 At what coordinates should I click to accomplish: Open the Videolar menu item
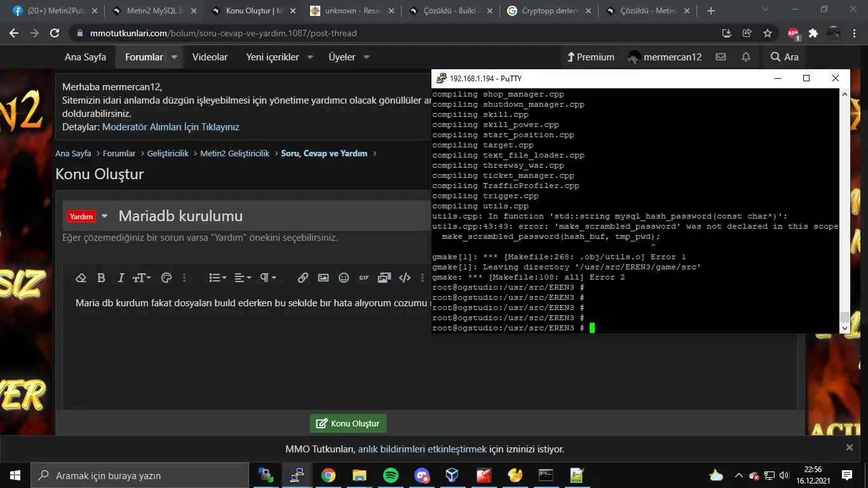(210, 57)
